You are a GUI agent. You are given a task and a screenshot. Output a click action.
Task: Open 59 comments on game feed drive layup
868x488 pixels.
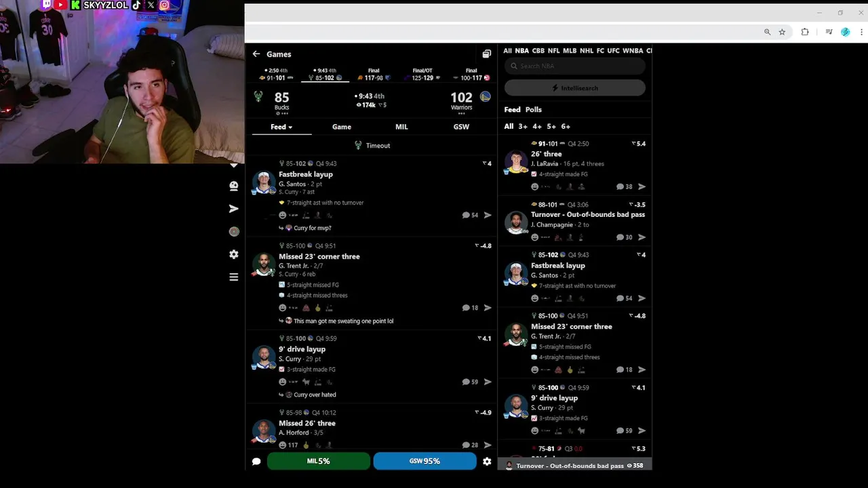pos(470,382)
